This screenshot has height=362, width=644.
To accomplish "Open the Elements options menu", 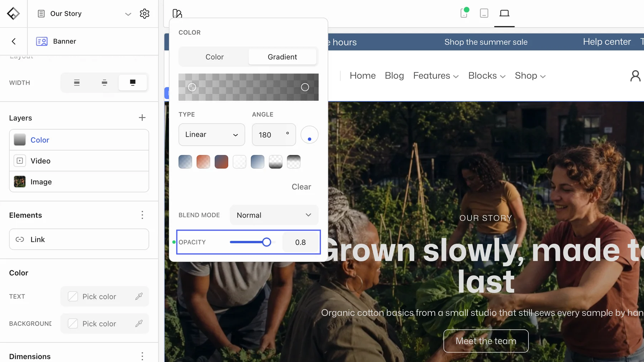I will coord(142,215).
